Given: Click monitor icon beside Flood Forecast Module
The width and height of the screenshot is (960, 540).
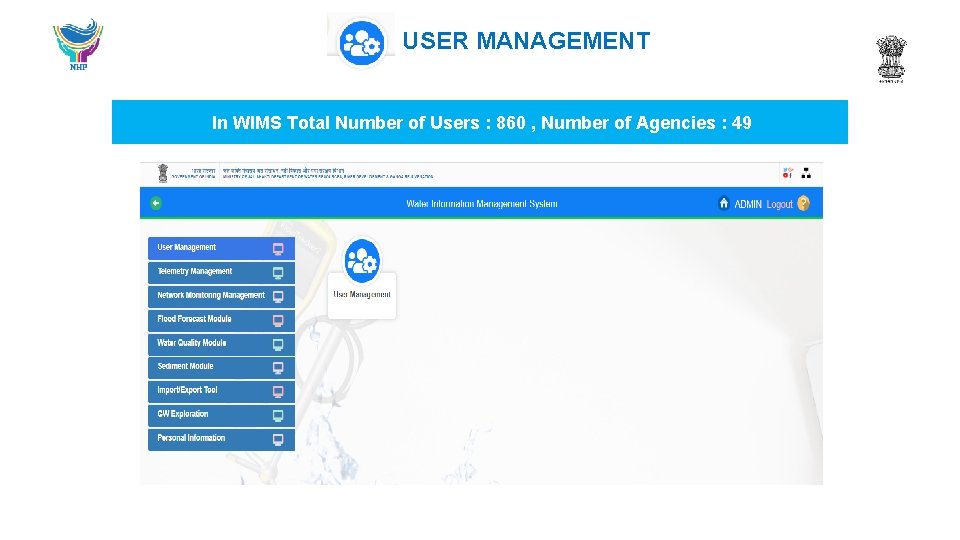Looking at the screenshot, I should coord(278,320).
